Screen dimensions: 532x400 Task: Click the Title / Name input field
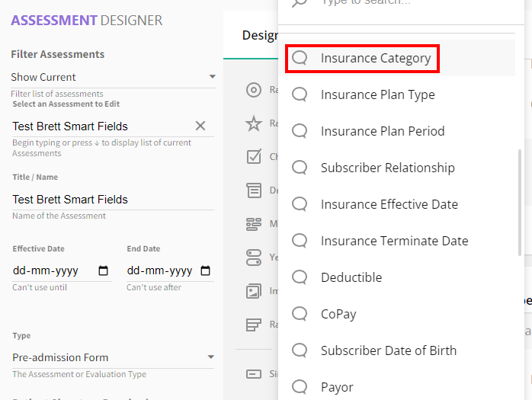click(111, 200)
